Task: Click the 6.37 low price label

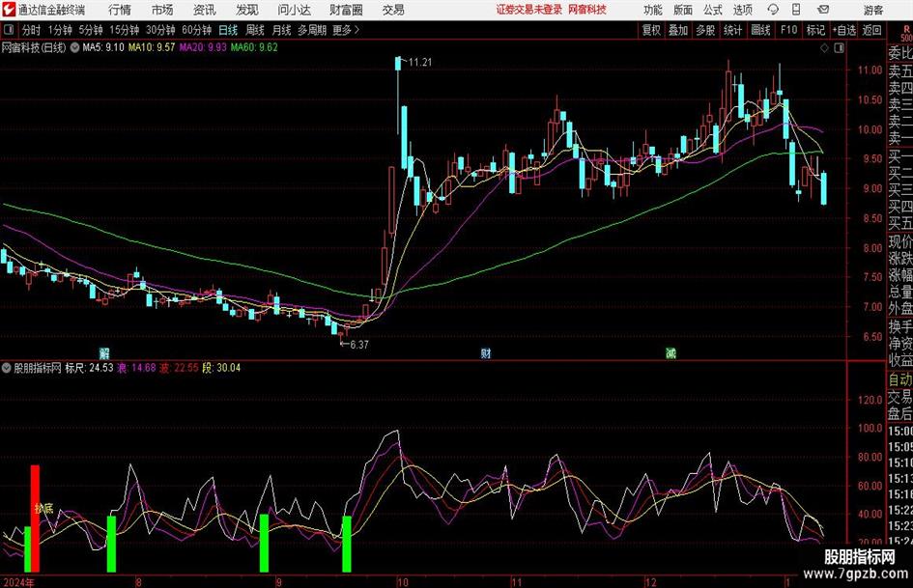Action: pyautogui.click(x=359, y=345)
